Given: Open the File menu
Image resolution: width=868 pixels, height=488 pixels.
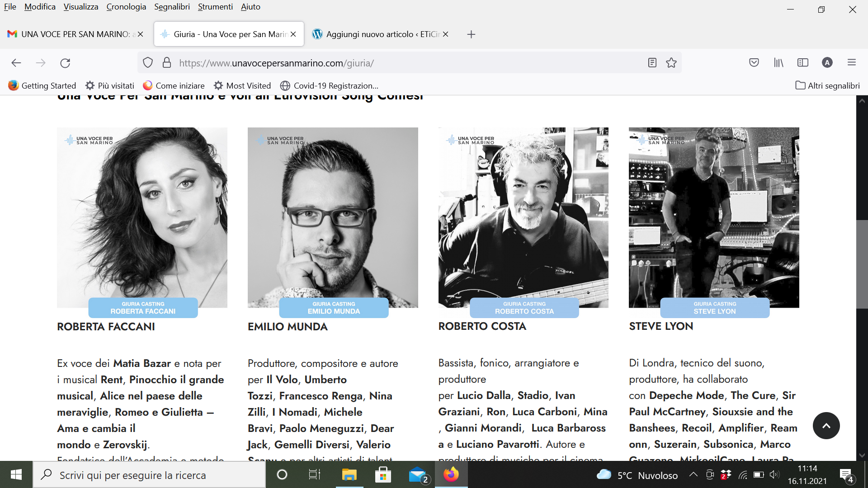Looking at the screenshot, I should click(10, 7).
